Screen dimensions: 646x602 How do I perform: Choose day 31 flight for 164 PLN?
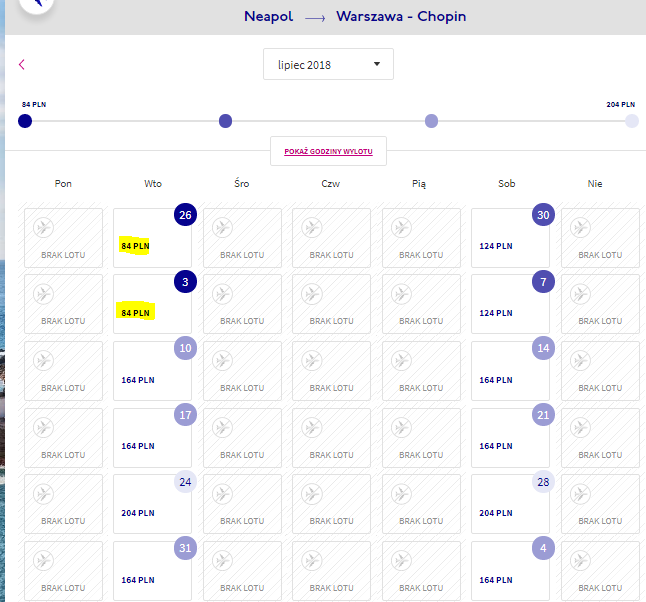pyautogui.click(x=152, y=571)
